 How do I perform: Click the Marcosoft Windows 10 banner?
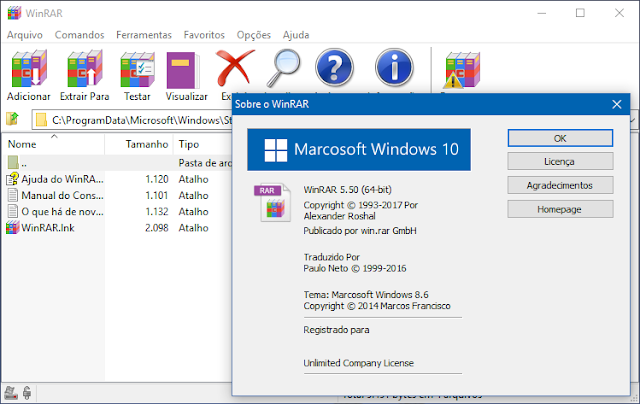(359, 149)
